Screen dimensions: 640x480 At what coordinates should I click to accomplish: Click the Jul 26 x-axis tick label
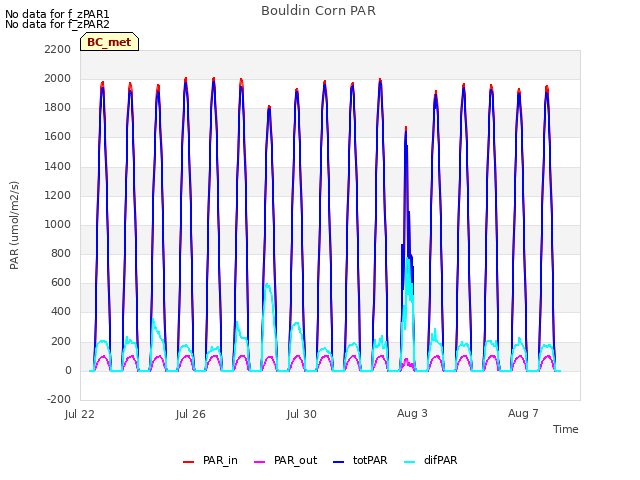pyautogui.click(x=191, y=414)
